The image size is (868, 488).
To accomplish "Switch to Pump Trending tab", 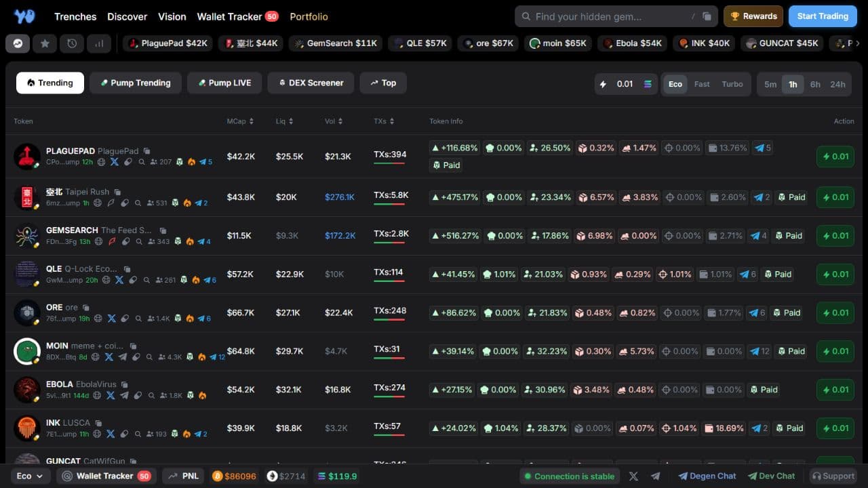I will tap(136, 83).
